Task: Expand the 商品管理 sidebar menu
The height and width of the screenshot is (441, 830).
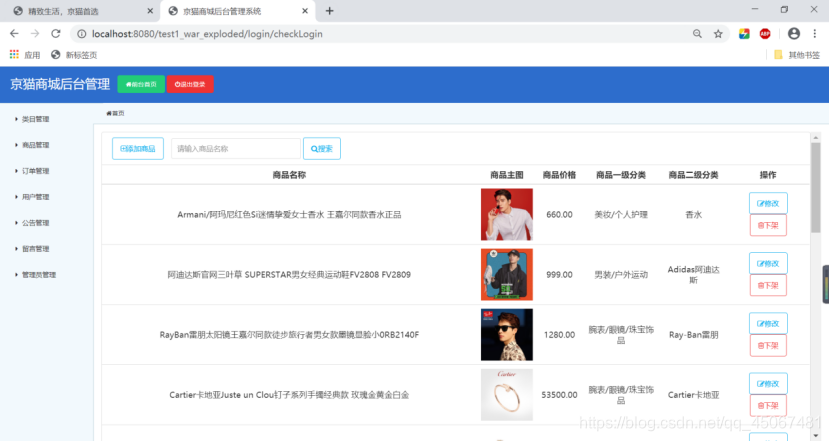Action: [x=32, y=145]
